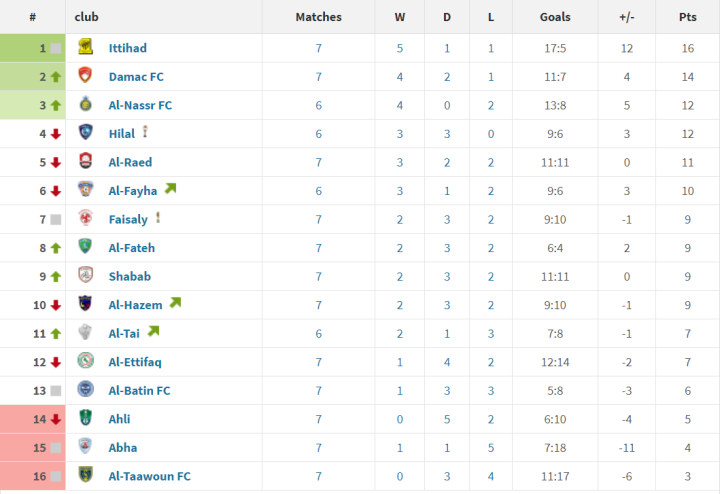
Task: Sort the table by Pts column
Action: click(x=687, y=17)
